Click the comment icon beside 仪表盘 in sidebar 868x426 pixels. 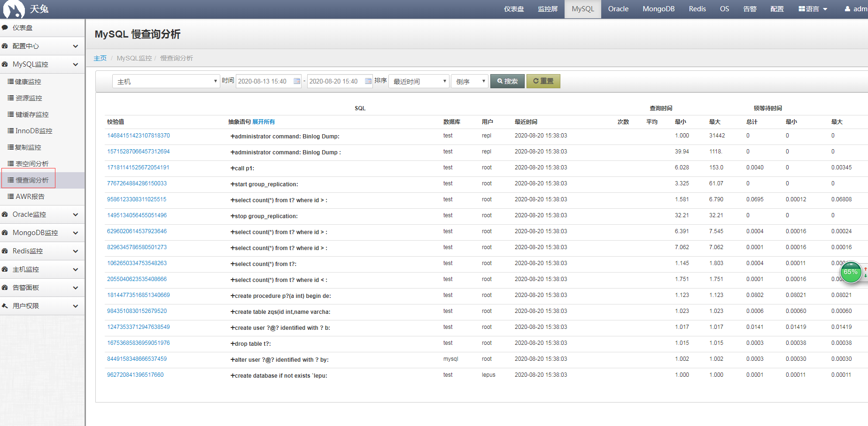(5, 28)
